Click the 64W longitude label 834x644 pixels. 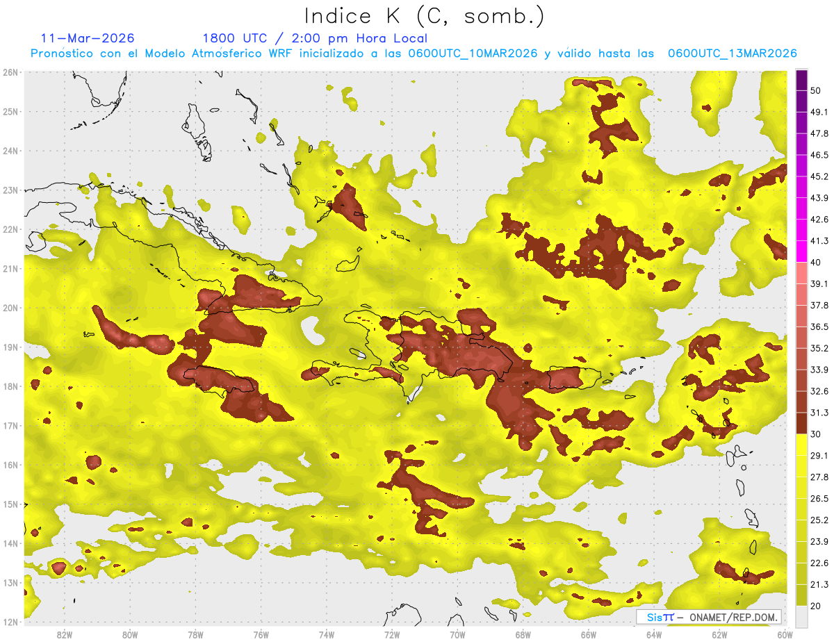point(654,634)
